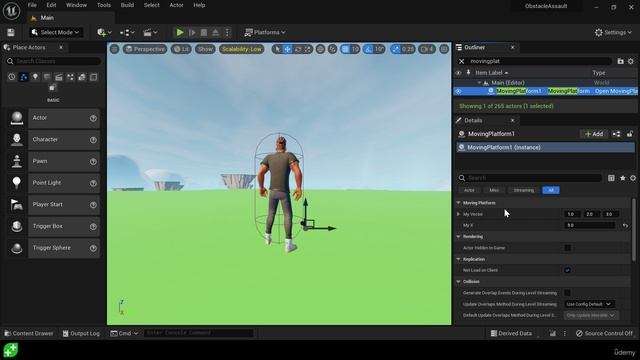
Task: Click the Skip frame button next to Play
Action: (x=192, y=32)
